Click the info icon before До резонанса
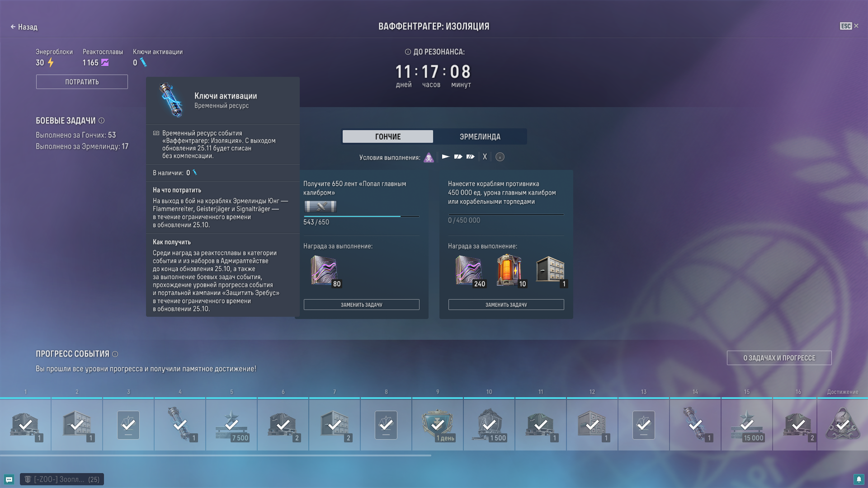The width and height of the screenshot is (868, 488). 408,52
